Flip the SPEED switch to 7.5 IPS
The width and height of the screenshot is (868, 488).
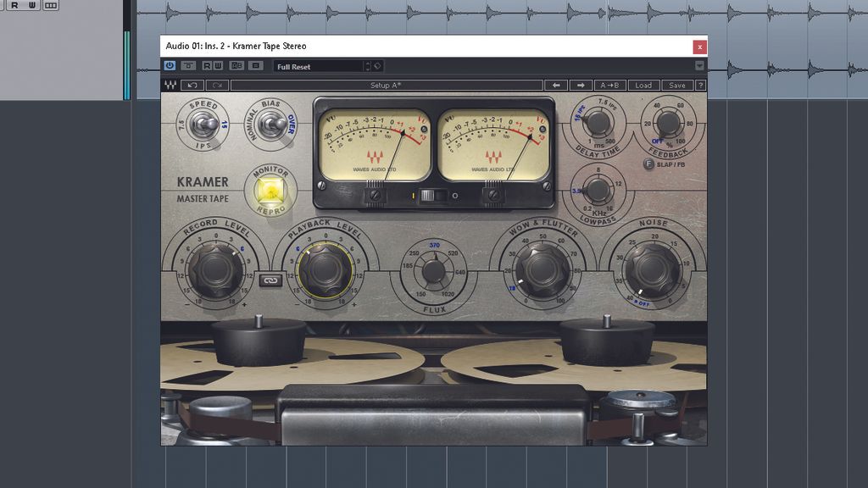pyautogui.click(x=193, y=125)
